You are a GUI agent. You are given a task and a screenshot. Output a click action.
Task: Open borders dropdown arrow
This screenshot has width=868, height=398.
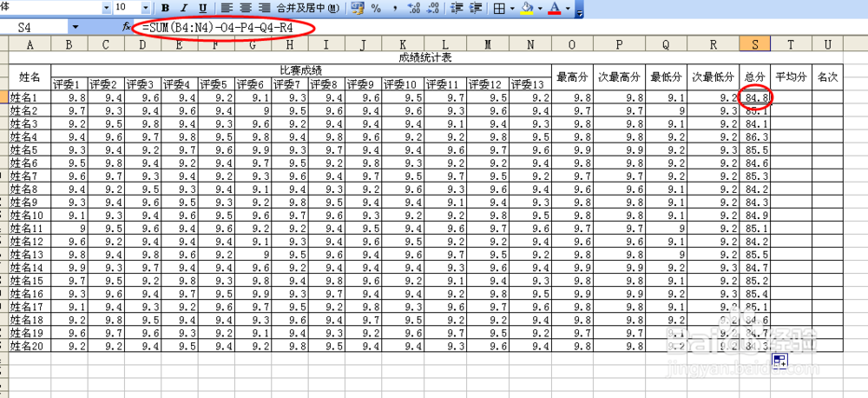pos(512,8)
